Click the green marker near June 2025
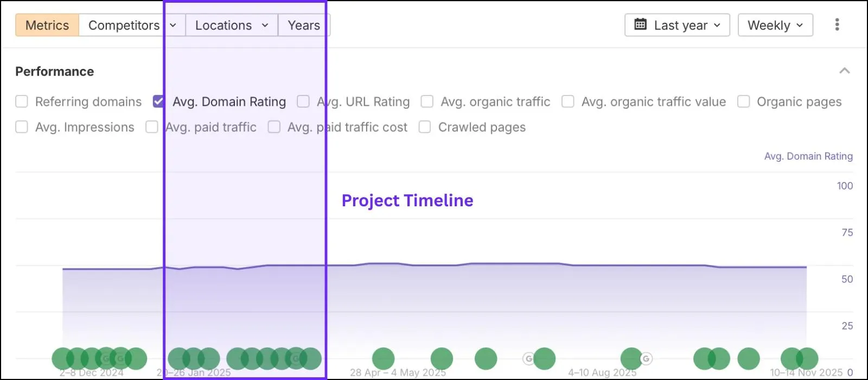The width and height of the screenshot is (868, 380). point(486,358)
